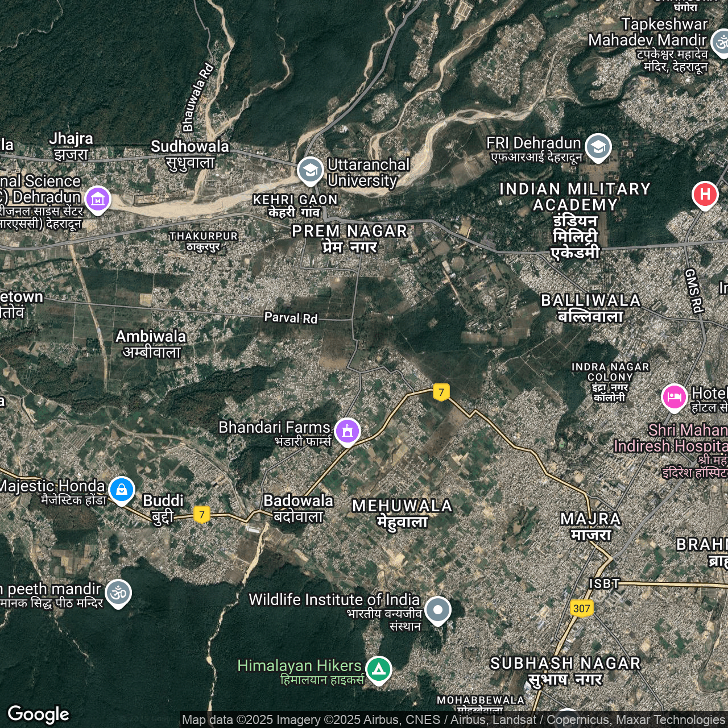Select the FRI Dehradun graduation cap pin

pos(598,147)
